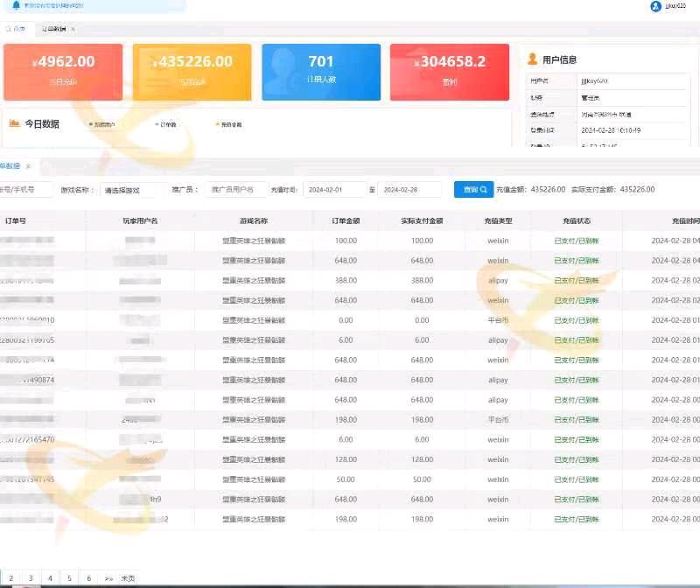The height and width of the screenshot is (588, 700).
Task: Click the 推广员用户名 input field
Action: pos(236,189)
